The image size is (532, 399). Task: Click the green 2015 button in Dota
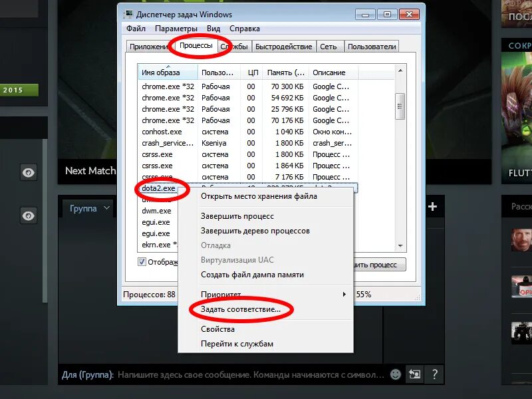click(x=19, y=90)
